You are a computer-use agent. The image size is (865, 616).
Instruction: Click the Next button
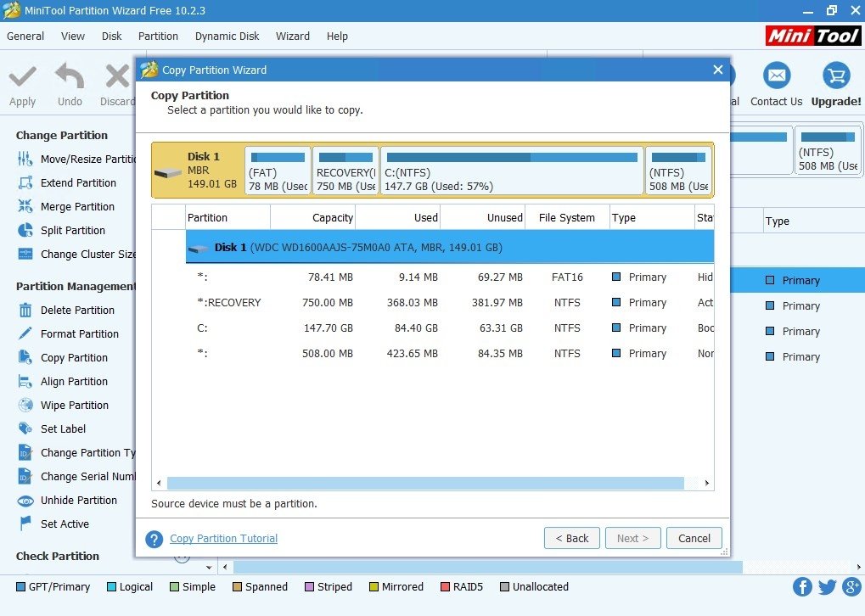point(632,538)
